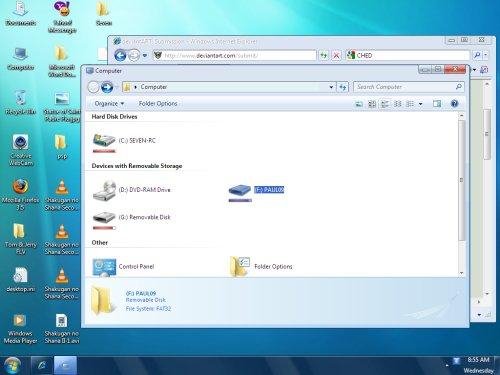Click the Internet Explorer search box containing CHED

408,55
